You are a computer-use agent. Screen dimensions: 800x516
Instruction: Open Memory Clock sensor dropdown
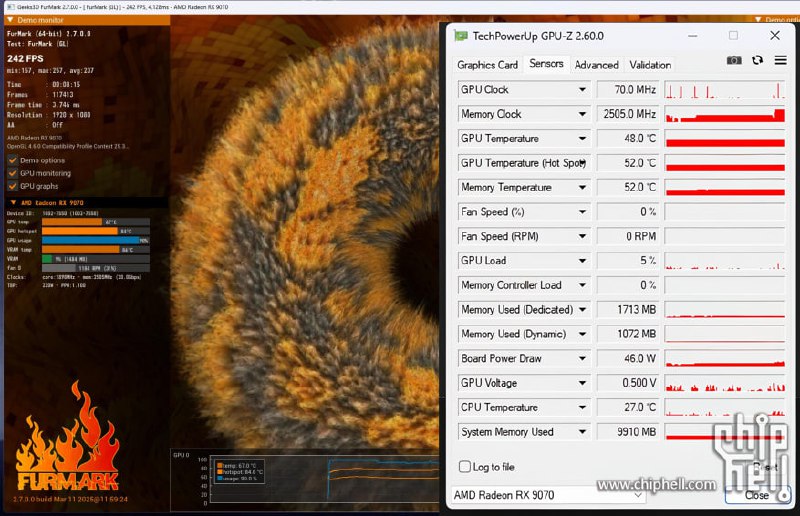[582, 114]
